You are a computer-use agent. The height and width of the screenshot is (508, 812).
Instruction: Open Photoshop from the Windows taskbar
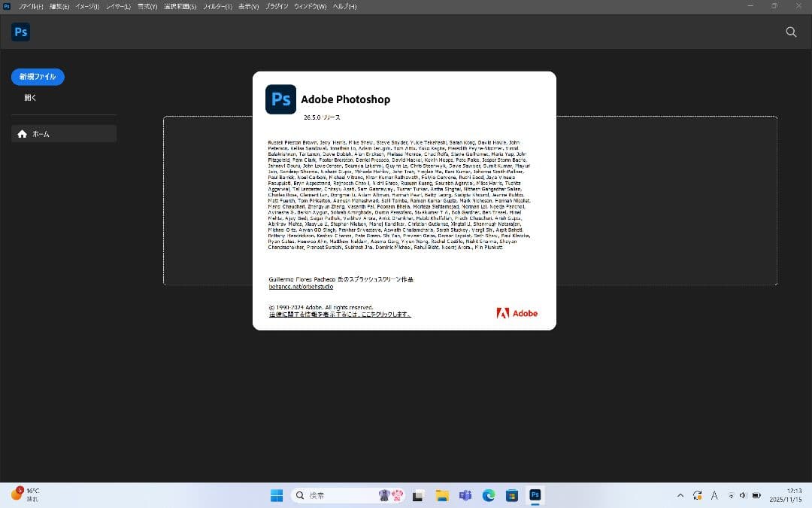(535, 495)
